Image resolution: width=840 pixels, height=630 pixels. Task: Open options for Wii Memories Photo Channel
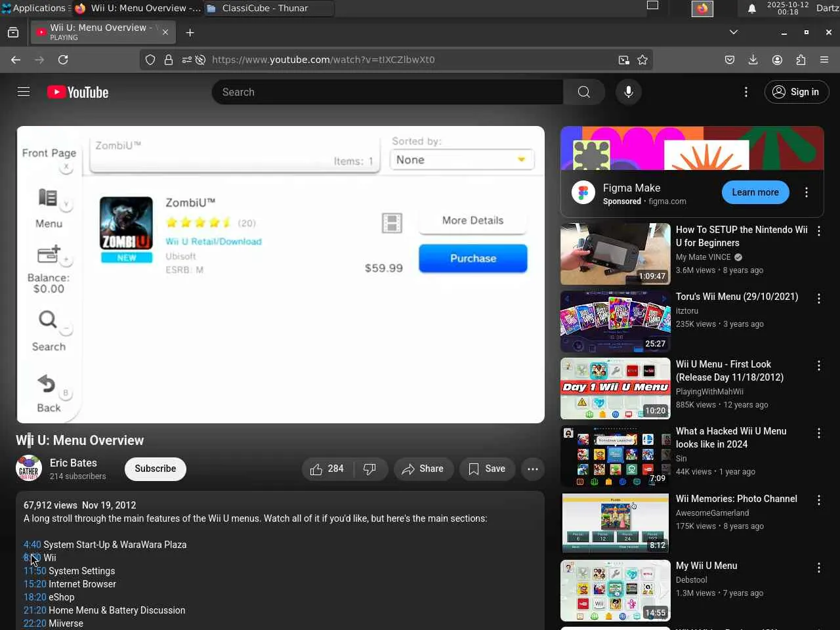pyautogui.click(x=819, y=500)
